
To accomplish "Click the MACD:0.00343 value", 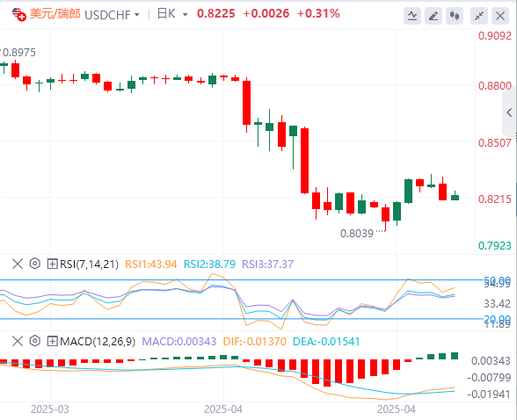I will click(x=179, y=342).
